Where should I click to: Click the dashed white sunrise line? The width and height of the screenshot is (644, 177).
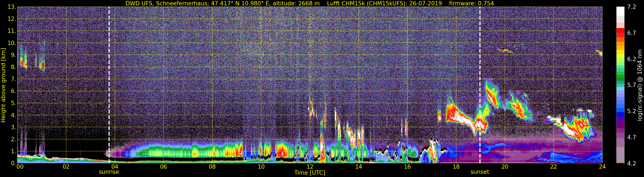pos(109,85)
